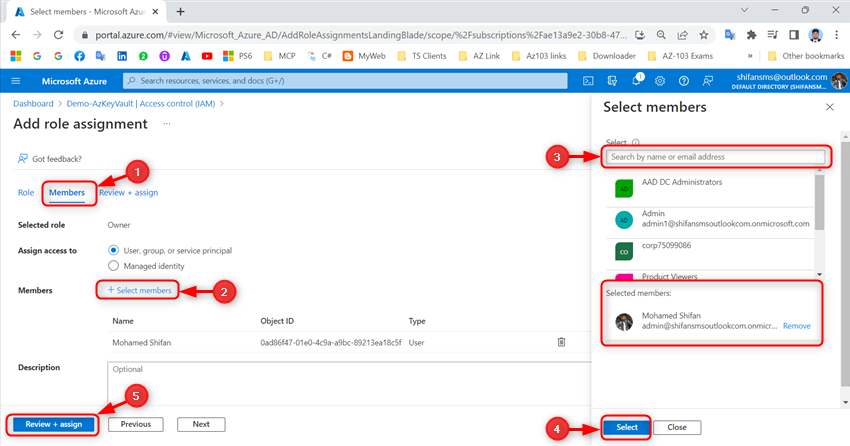Click the Microsoft Azure home link
The height and width of the screenshot is (446, 850).
pos(74,81)
